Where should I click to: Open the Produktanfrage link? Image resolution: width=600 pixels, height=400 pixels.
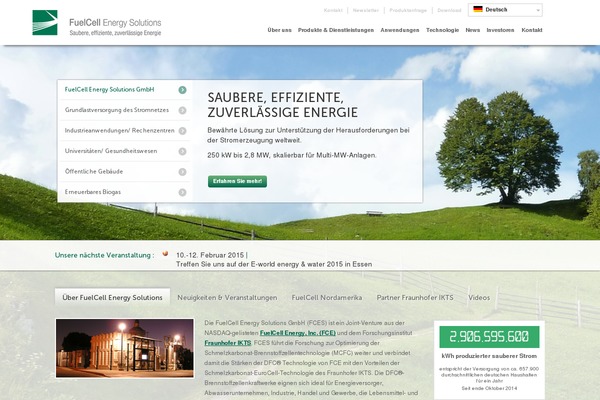tap(408, 10)
